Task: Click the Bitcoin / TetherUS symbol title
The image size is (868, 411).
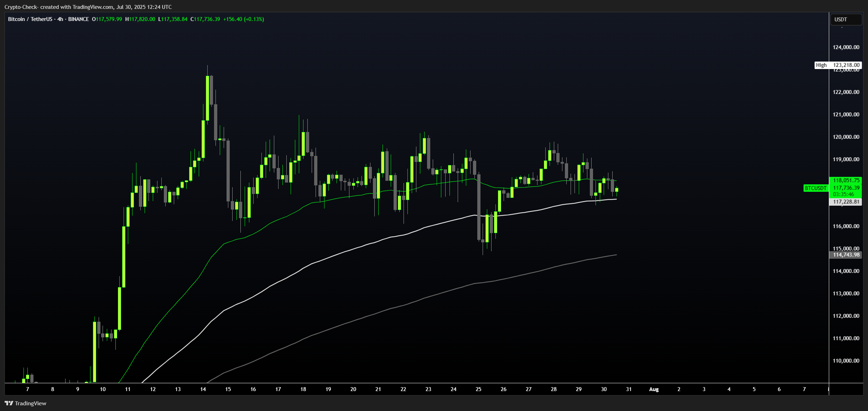Action: 30,19
